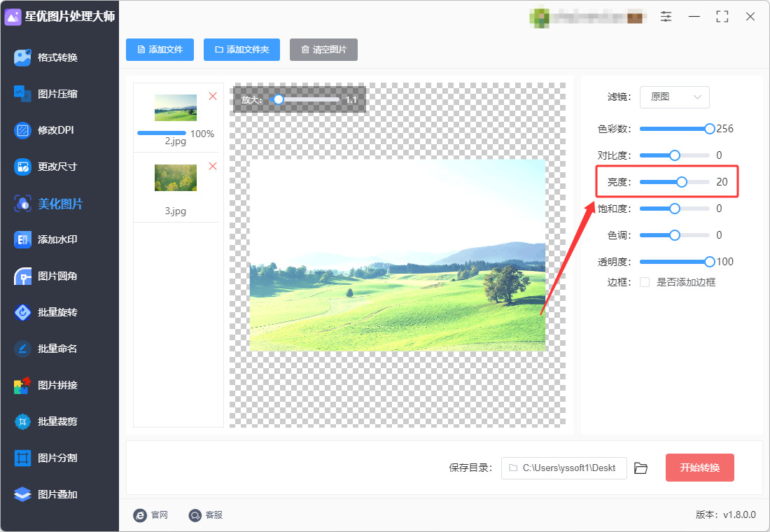Open the settings sliders icon in title bar
Viewport: 770px width, 532px height.
pos(666,17)
